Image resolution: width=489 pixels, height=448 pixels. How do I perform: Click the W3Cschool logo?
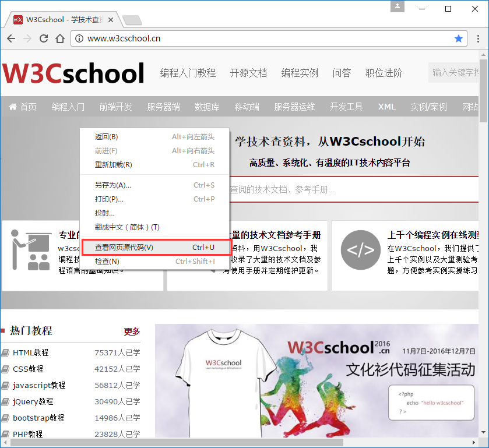[73, 73]
